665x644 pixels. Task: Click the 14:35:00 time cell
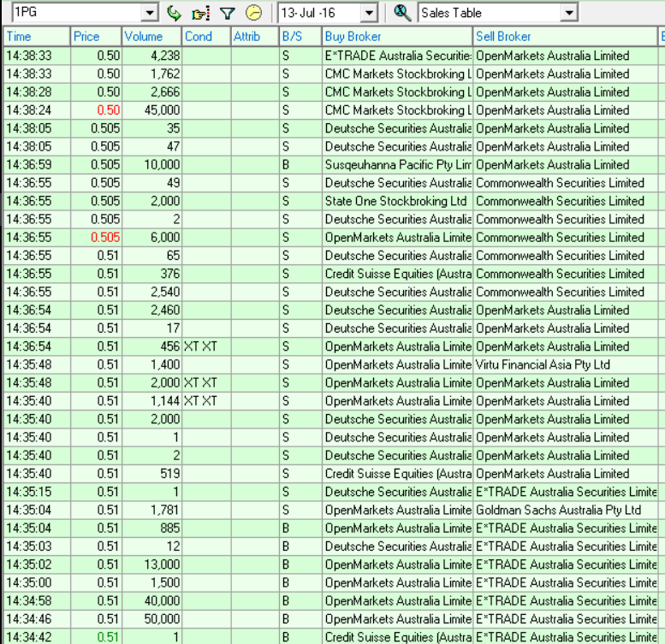[37, 582]
